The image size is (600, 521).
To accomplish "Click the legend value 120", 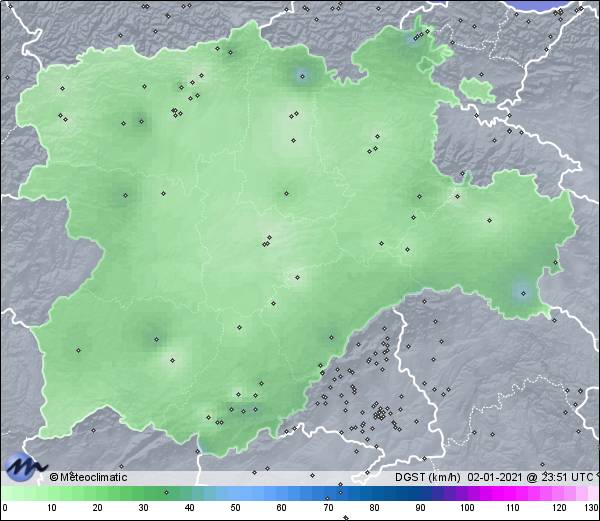I will click(x=559, y=508).
